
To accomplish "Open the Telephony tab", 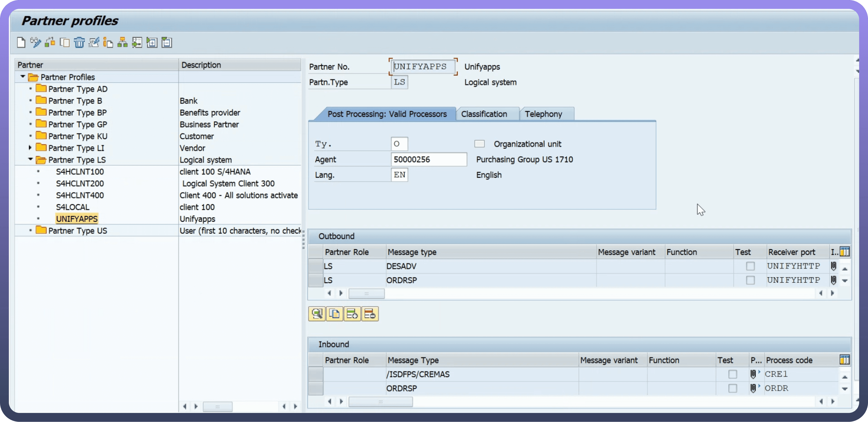I will [543, 114].
